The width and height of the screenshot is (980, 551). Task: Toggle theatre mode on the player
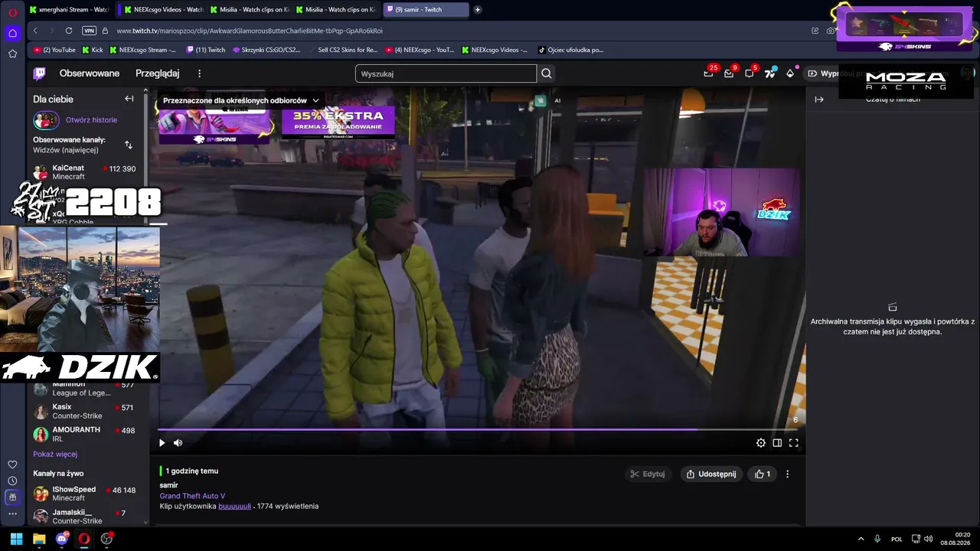click(x=777, y=442)
